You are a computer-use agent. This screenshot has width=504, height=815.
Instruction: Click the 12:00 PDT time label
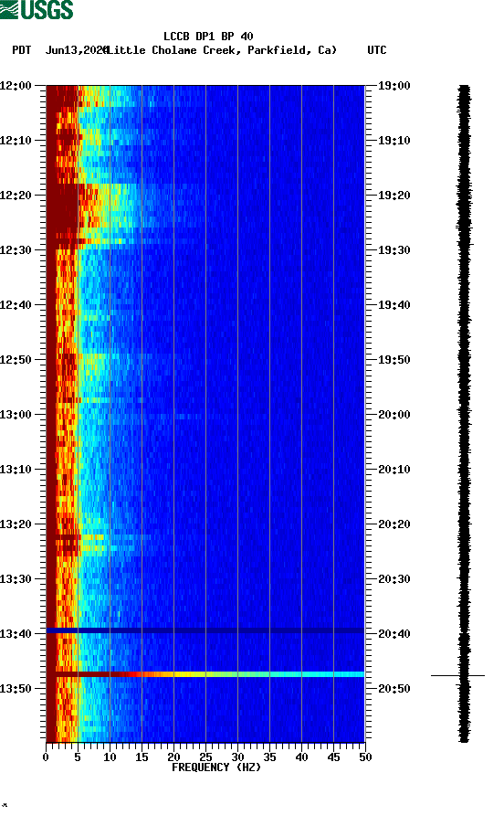[16, 86]
